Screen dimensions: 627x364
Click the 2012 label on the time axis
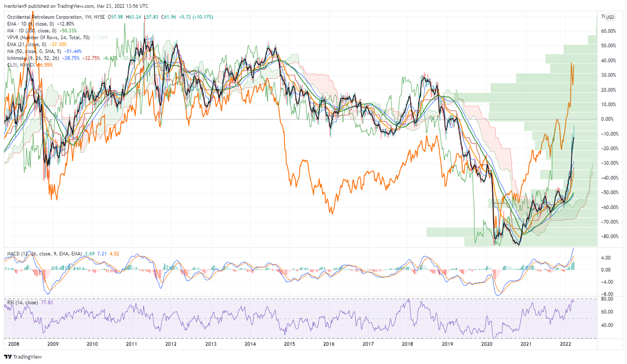171,344
